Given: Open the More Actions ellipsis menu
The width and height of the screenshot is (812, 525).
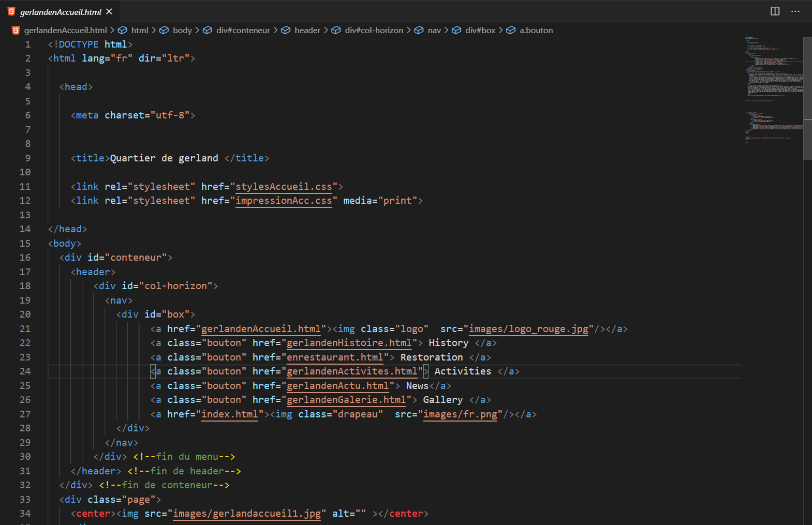Looking at the screenshot, I should pyautogui.click(x=795, y=11).
